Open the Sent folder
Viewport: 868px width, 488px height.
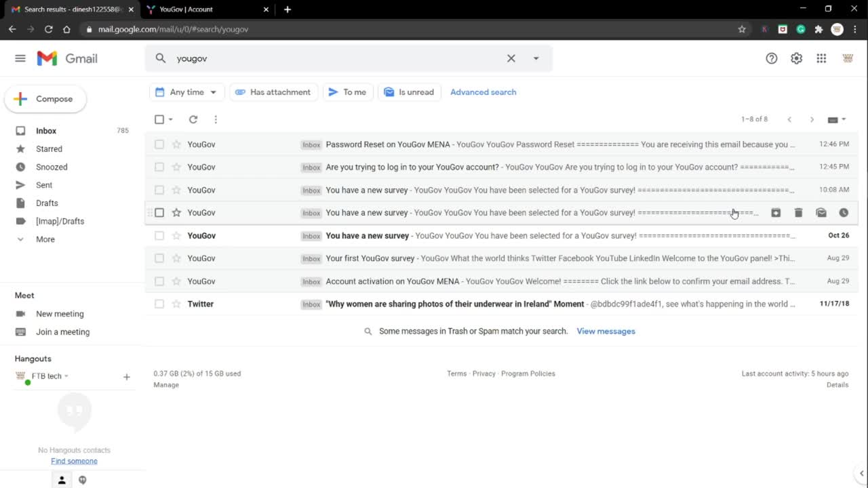pyautogui.click(x=44, y=185)
